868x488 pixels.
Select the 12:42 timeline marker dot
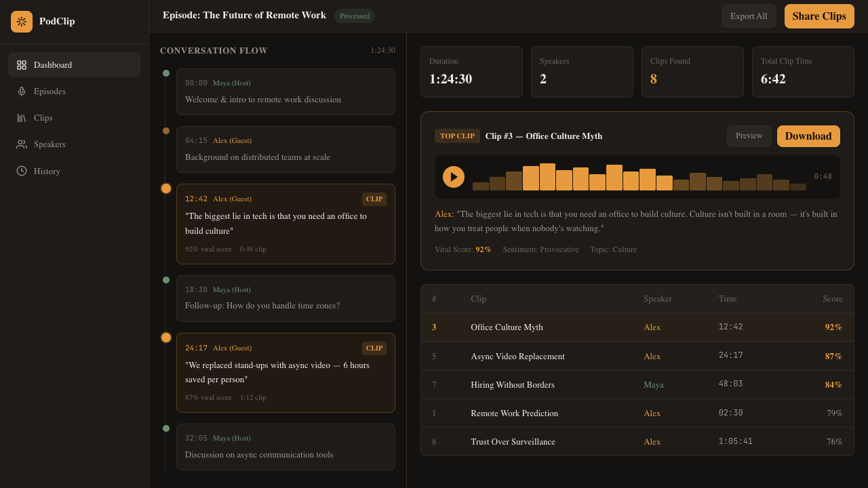click(166, 188)
